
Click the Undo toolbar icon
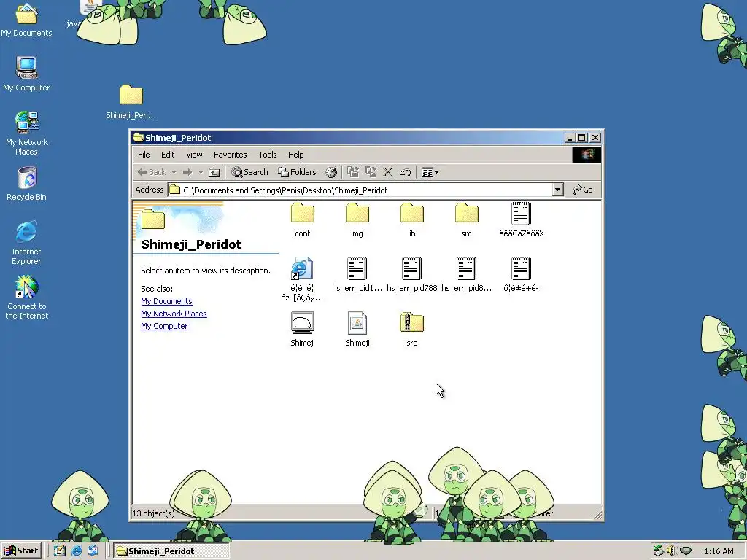point(405,172)
